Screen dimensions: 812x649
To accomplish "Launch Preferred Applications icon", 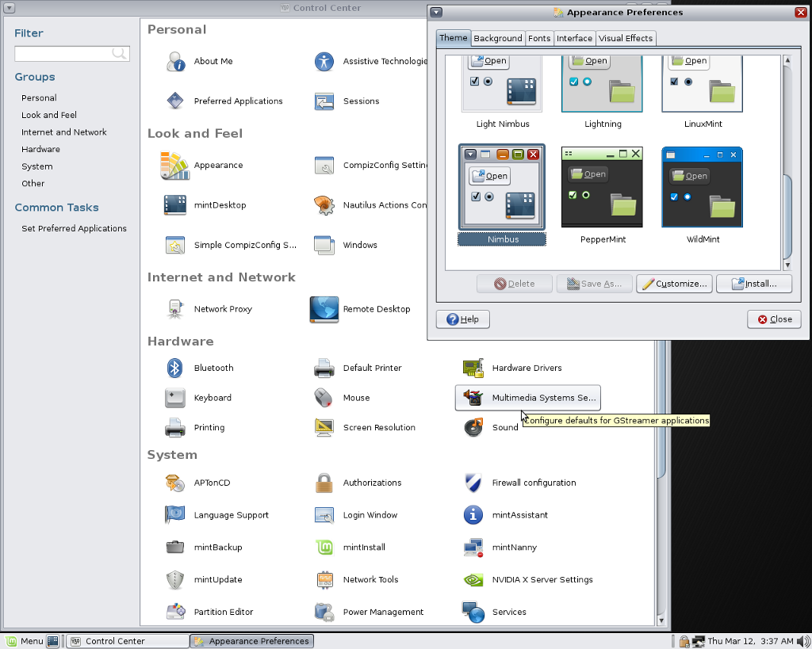I will 175,101.
